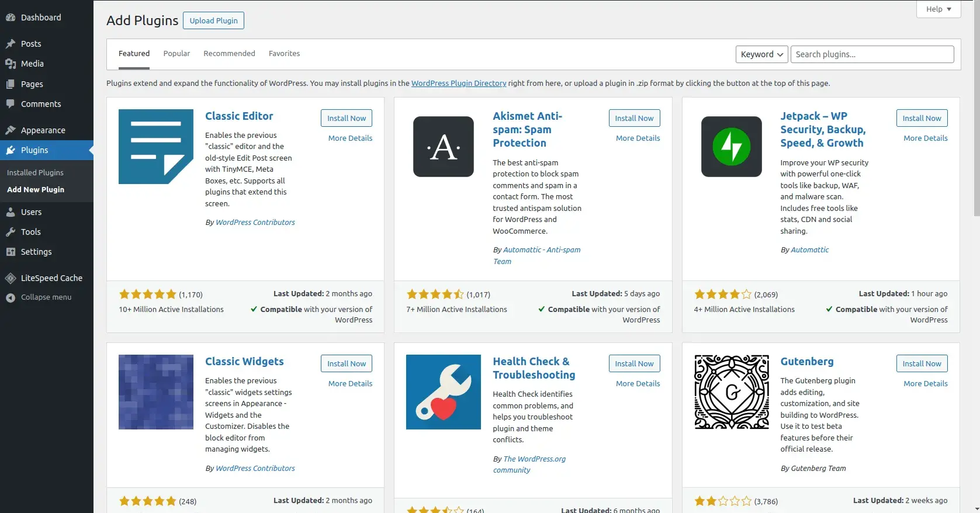Image resolution: width=980 pixels, height=513 pixels.
Task: Expand the Help panel dropdown
Action: 939,9
